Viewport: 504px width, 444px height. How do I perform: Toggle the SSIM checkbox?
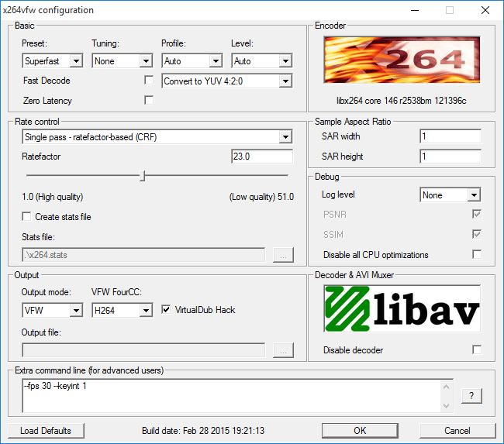point(477,234)
